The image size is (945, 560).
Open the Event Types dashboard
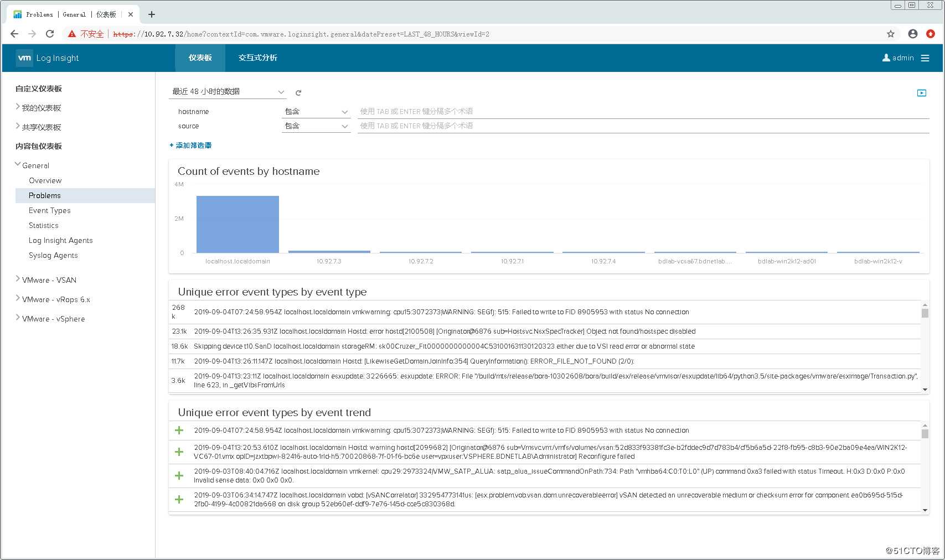click(x=50, y=210)
